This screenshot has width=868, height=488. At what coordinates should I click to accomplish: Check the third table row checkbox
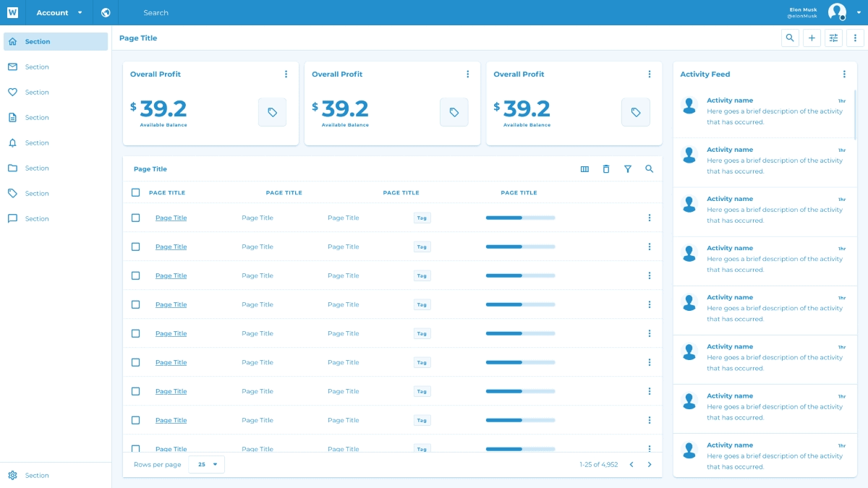(135, 275)
